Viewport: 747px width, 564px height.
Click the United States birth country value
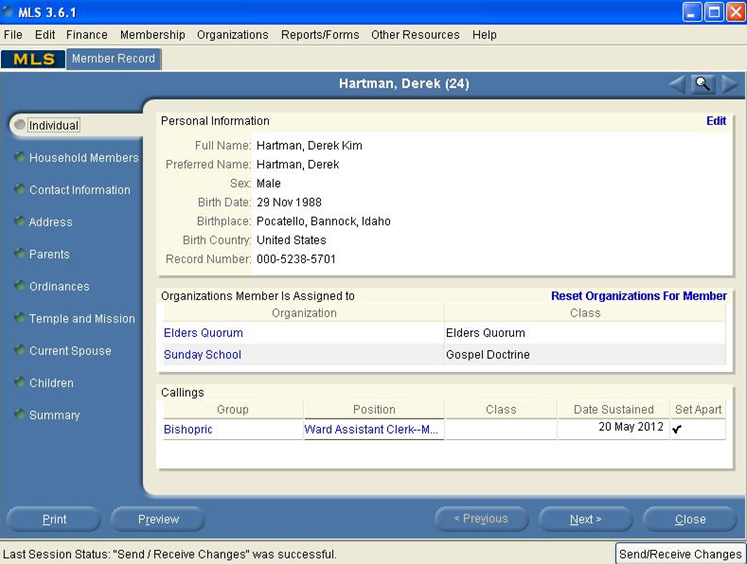coord(291,240)
